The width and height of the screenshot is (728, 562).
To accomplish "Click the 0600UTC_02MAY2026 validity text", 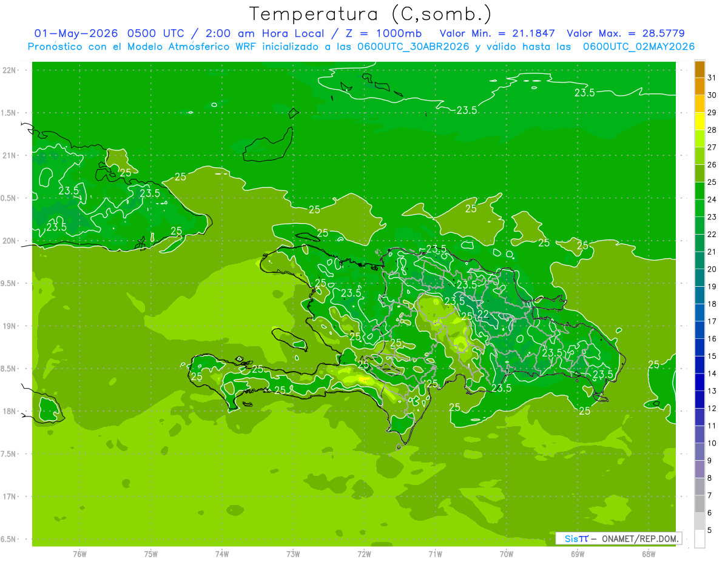I will click(639, 47).
